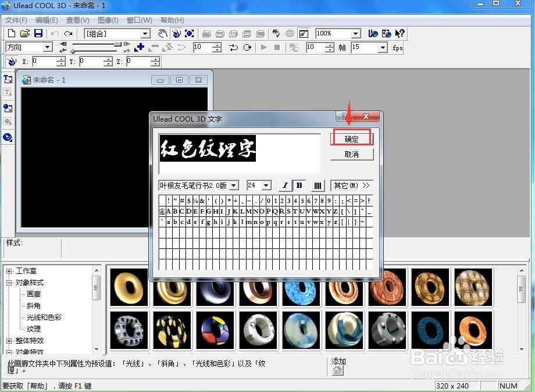Click the redo arrow icon
This screenshot has height=392, width=535.
coord(68,33)
